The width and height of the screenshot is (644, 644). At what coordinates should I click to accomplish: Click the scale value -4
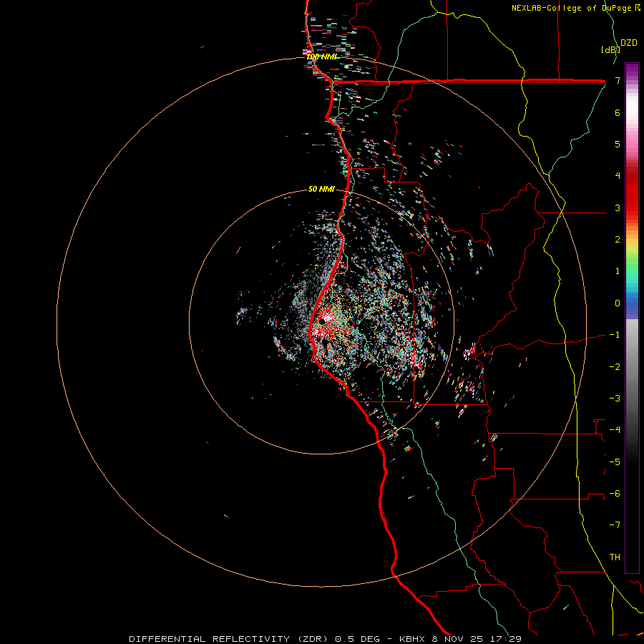click(615, 430)
